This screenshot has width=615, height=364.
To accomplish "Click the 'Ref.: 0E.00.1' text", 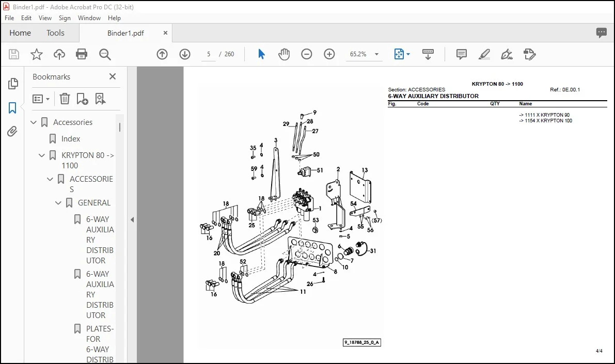I will coord(565,90).
